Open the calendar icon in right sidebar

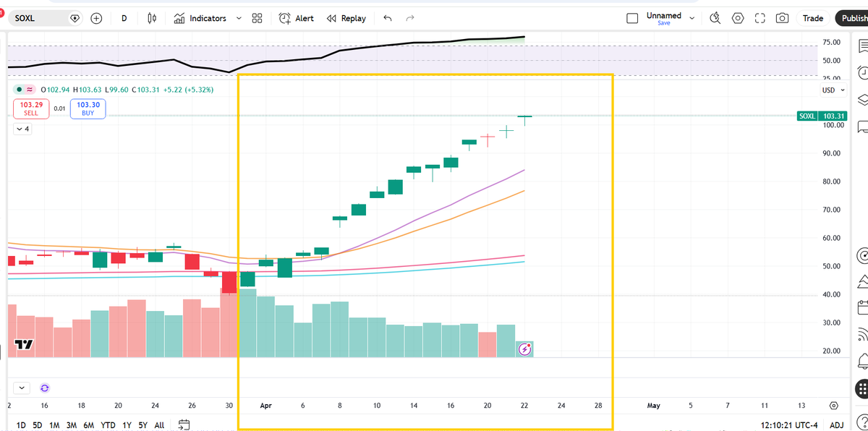[x=862, y=307]
